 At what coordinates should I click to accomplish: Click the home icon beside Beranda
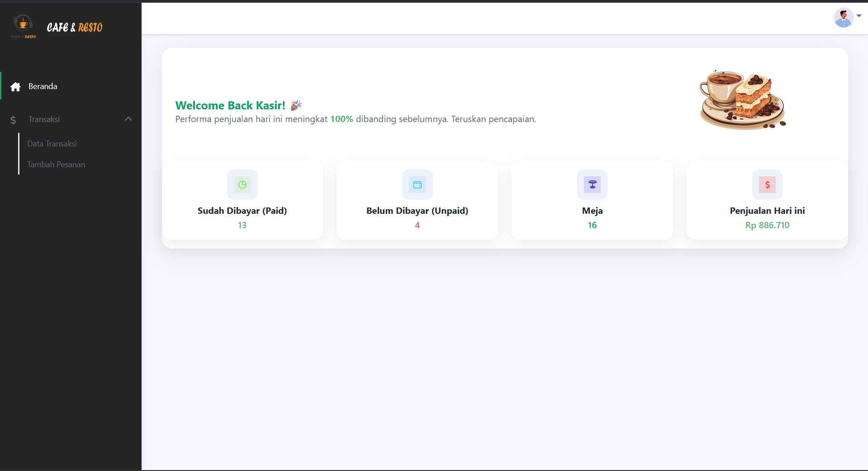[x=15, y=87]
